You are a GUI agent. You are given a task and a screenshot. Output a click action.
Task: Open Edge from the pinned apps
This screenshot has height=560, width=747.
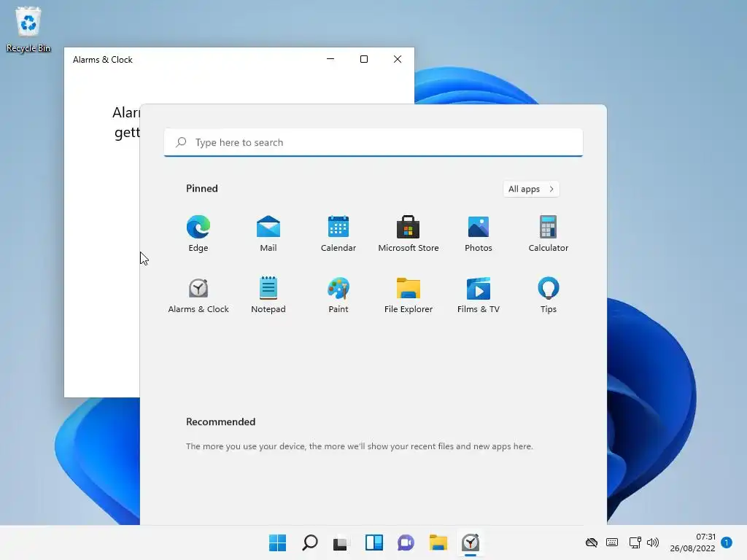pyautogui.click(x=198, y=233)
